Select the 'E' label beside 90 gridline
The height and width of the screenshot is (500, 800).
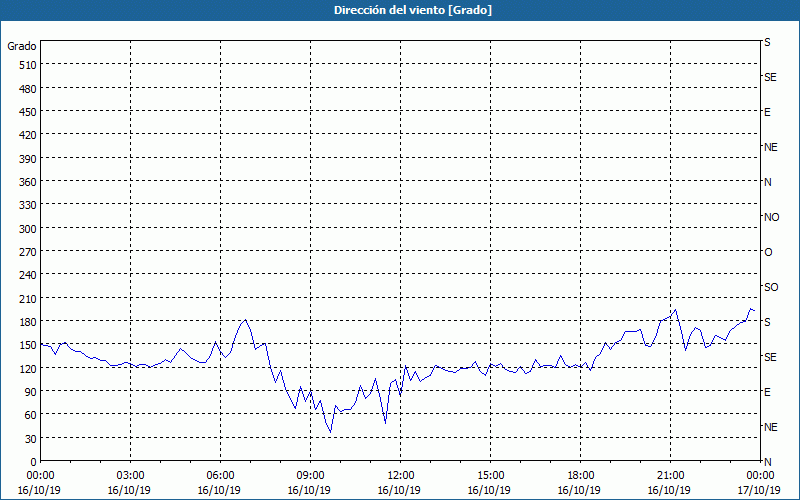tap(767, 392)
